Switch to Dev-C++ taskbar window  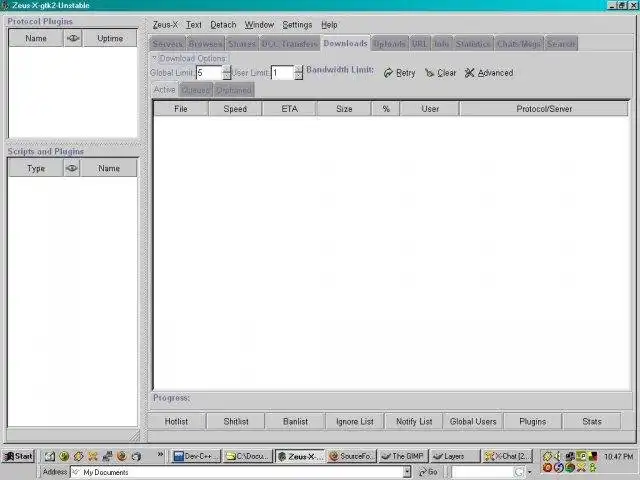pyautogui.click(x=196, y=456)
